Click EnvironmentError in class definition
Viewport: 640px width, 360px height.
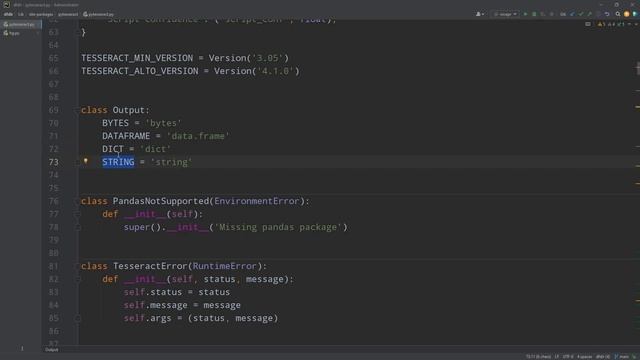coord(257,201)
